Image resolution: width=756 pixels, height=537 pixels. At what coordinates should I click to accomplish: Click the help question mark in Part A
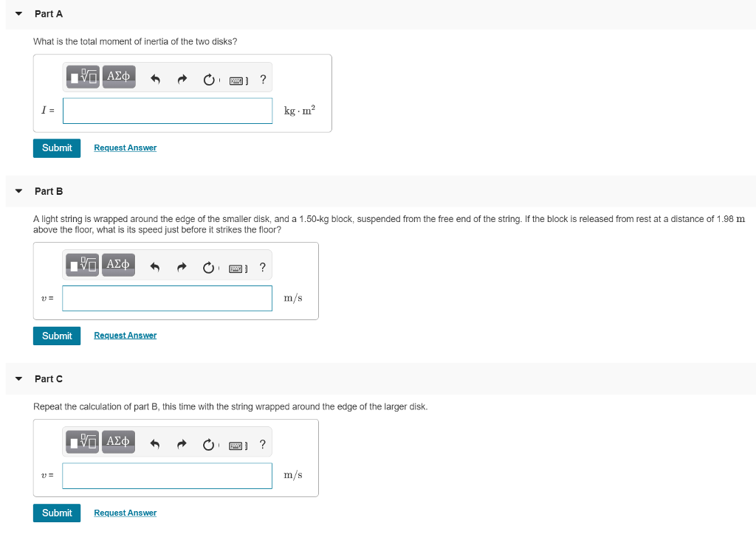[263, 77]
